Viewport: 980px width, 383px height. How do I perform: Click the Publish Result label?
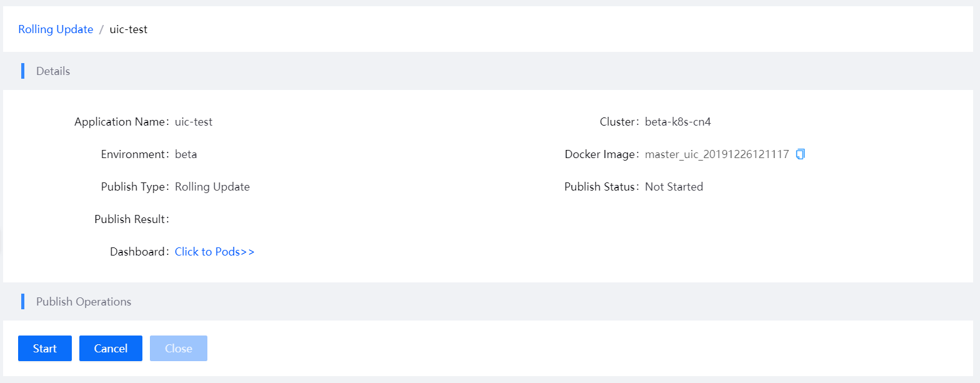pos(130,219)
